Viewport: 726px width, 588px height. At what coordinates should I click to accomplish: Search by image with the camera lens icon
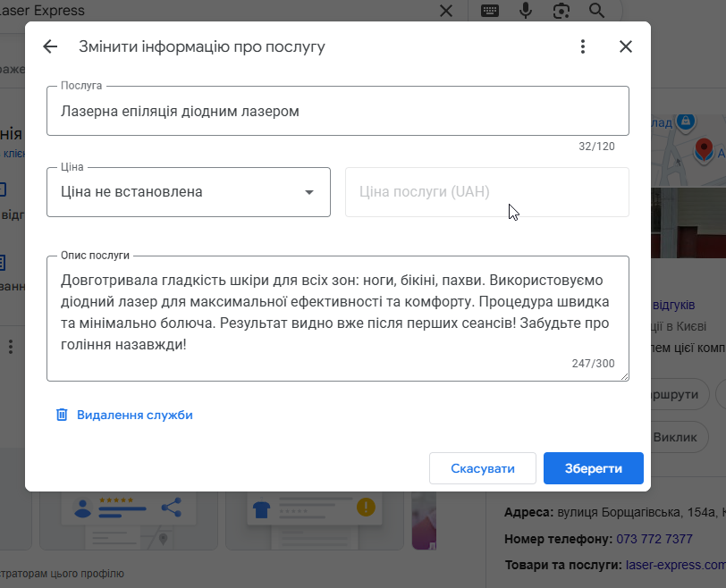tap(561, 11)
